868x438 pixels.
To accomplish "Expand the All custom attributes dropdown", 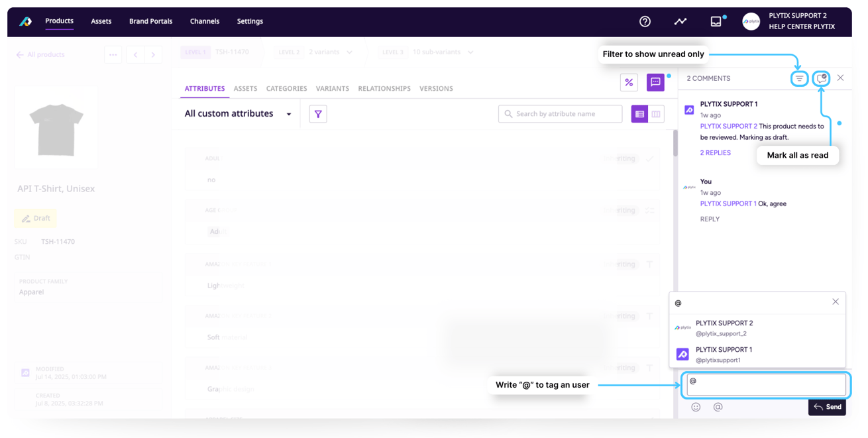I will click(x=238, y=114).
